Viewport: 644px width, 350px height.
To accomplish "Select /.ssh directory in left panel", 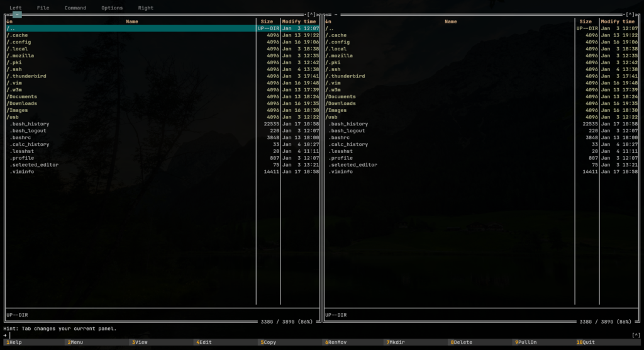I will coord(163,69).
